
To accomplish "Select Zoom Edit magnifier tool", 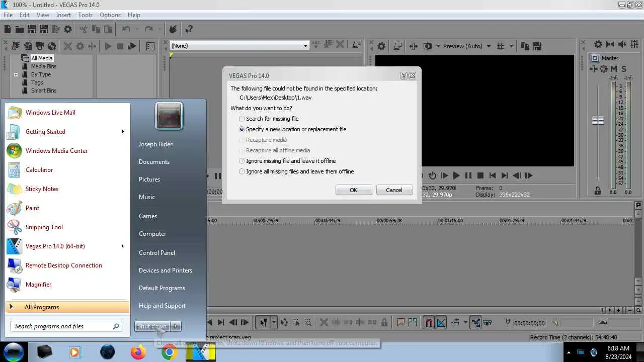I will click(x=308, y=323).
